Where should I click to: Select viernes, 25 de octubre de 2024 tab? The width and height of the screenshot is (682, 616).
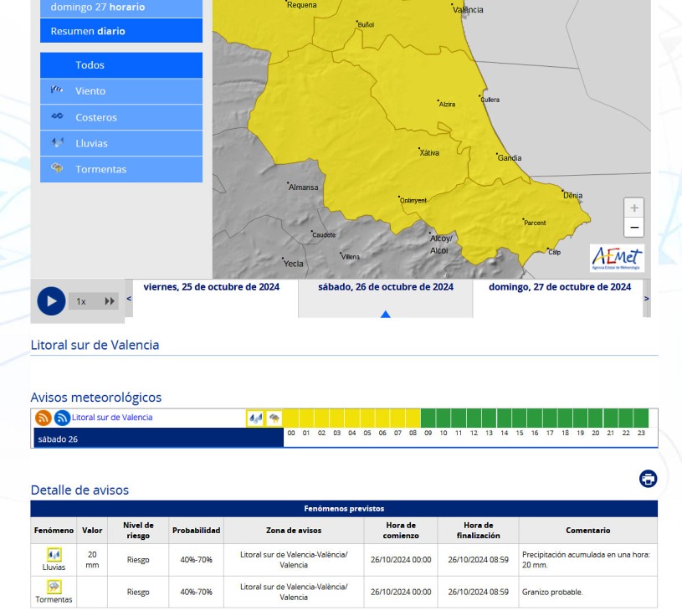(x=212, y=287)
